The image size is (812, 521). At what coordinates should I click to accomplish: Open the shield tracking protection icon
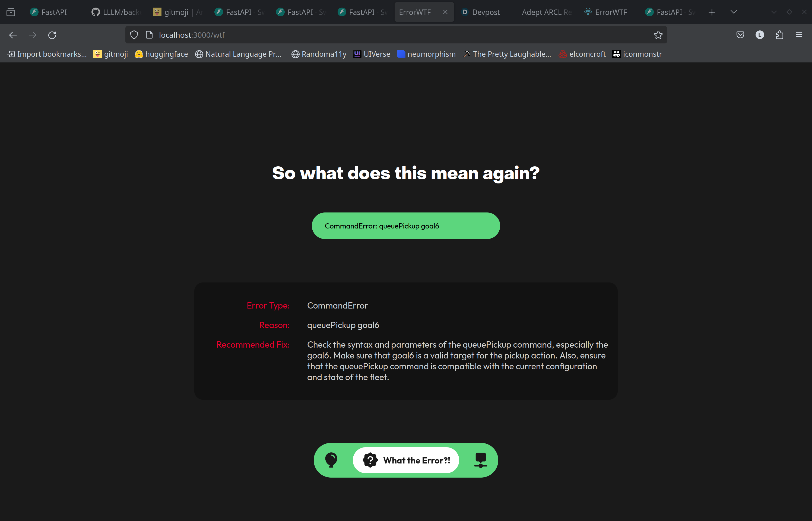134,35
